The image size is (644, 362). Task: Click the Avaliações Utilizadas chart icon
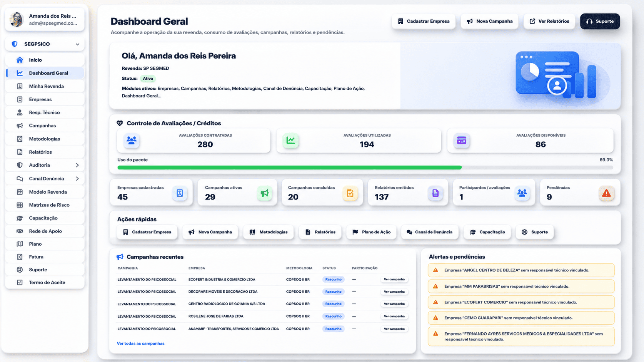pyautogui.click(x=291, y=141)
